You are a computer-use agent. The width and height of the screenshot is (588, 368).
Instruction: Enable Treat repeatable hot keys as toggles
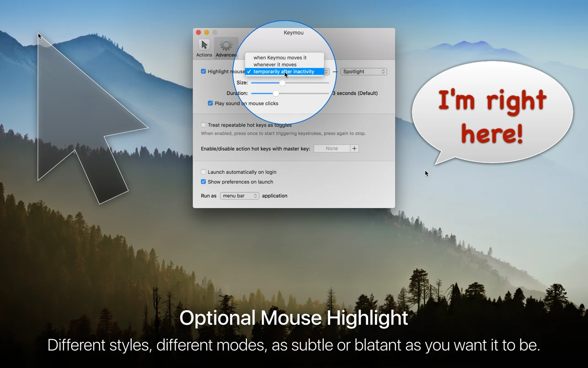pos(203,125)
